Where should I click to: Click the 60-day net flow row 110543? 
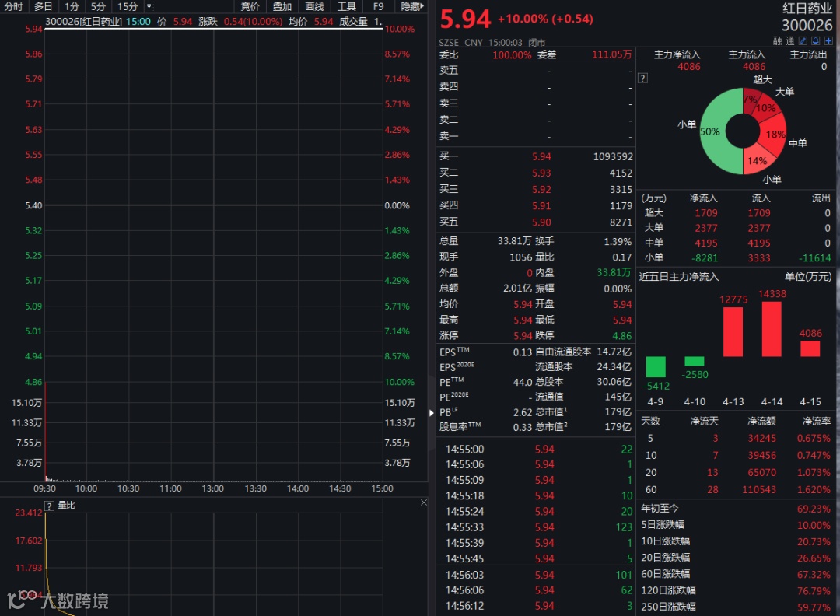(737, 489)
